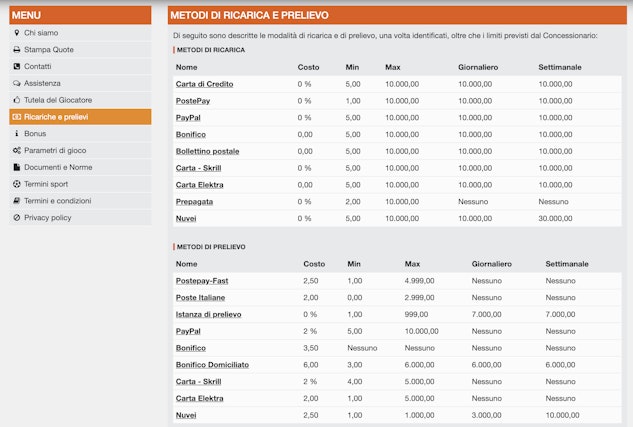The width and height of the screenshot is (633, 427).
Task: Click the book icon for Documenti e Norme
Action: pyautogui.click(x=16, y=167)
